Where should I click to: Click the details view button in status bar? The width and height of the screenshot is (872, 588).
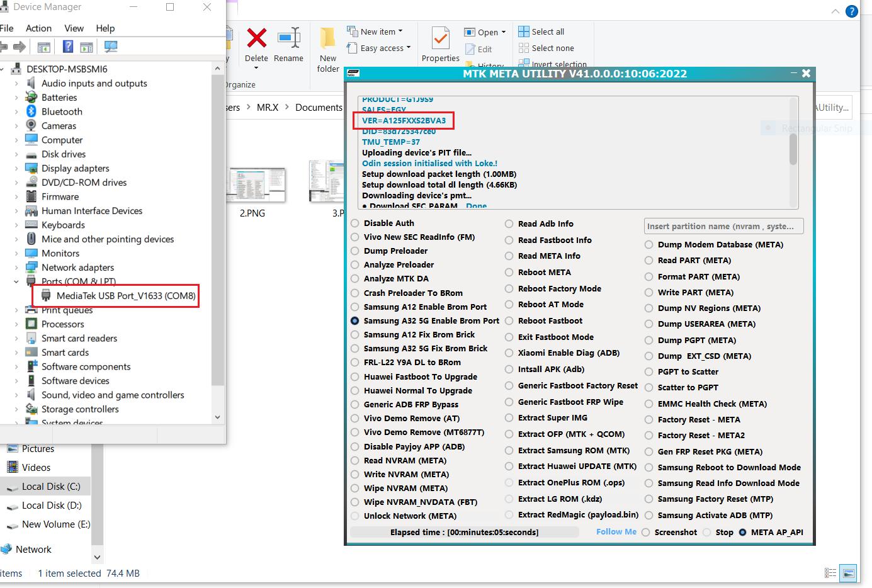[x=831, y=573]
